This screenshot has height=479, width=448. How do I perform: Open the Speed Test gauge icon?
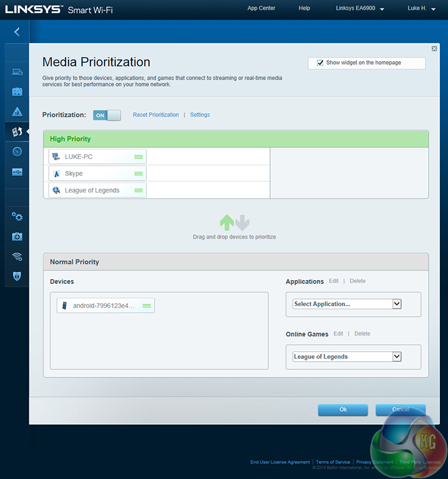coord(17,152)
